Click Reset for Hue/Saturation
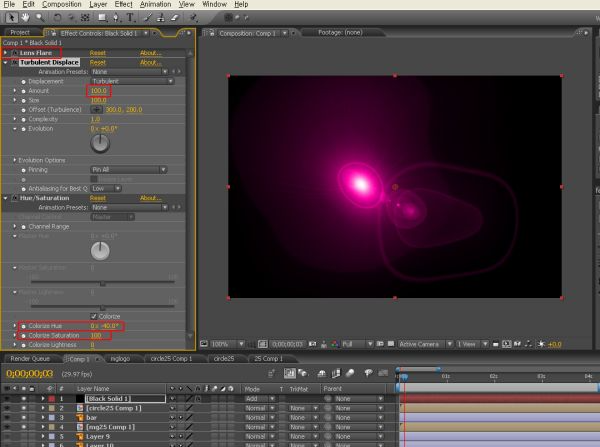600x447 pixels. point(98,198)
